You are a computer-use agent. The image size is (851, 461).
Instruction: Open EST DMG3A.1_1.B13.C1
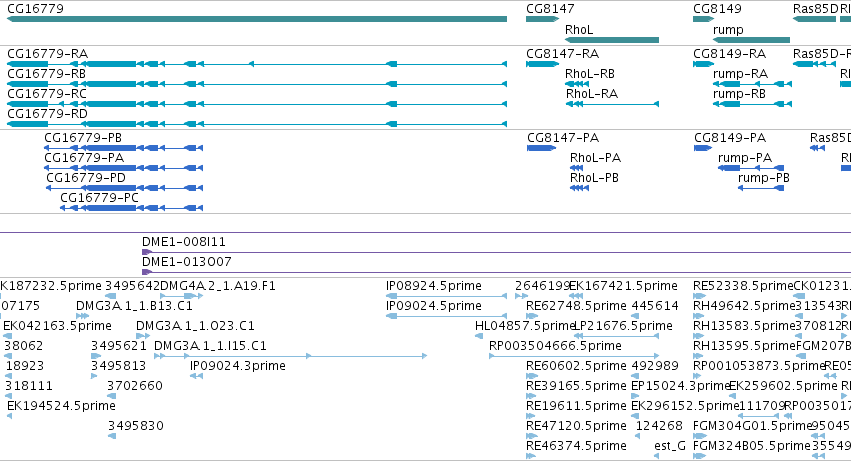point(82,316)
